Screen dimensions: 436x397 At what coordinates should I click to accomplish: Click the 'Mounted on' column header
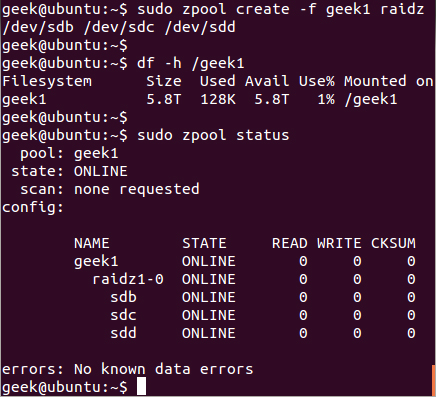[389, 81]
